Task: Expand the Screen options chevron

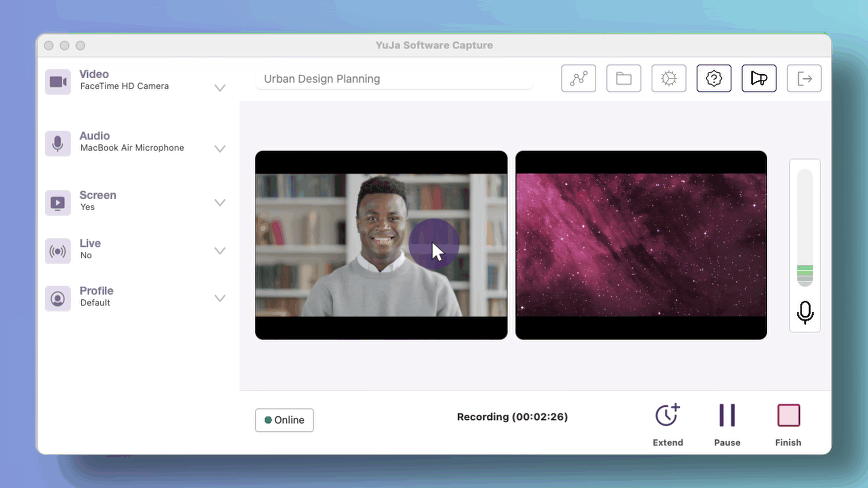Action: tap(220, 202)
